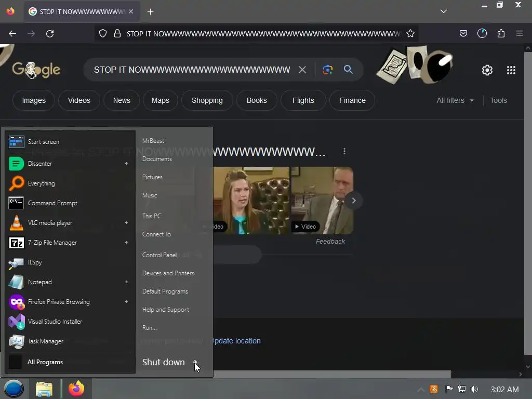Launch ILSpy from start menu

[x=70, y=262]
